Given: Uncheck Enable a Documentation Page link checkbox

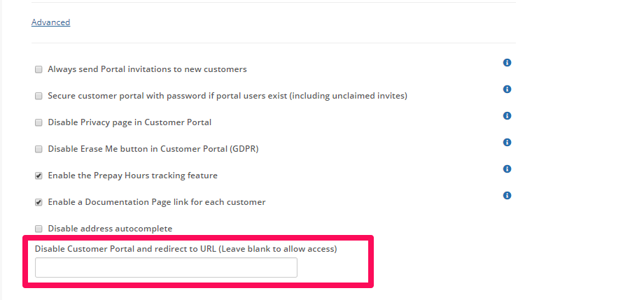Looking at the screenshot, I should pos(38,203).
